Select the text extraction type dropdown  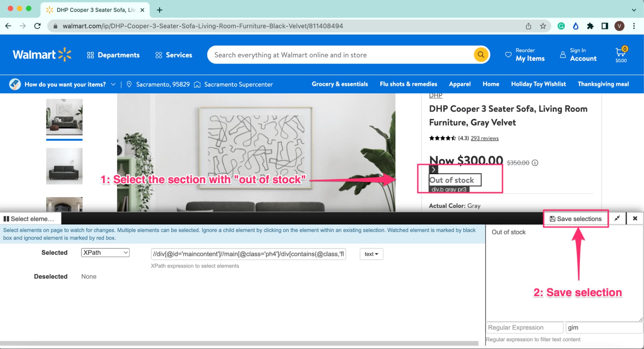click(x=370, y=254)
